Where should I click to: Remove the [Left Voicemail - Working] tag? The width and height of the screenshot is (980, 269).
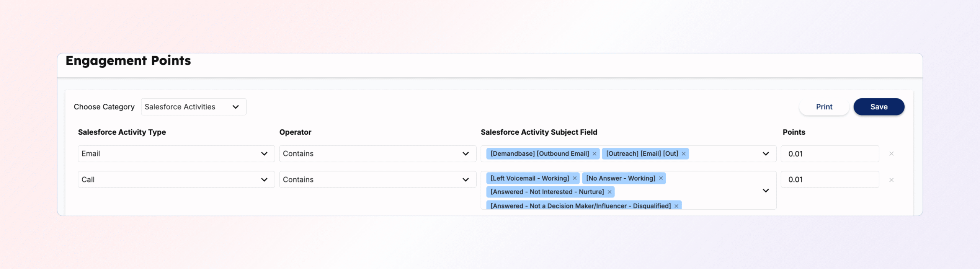pos(574,178)
